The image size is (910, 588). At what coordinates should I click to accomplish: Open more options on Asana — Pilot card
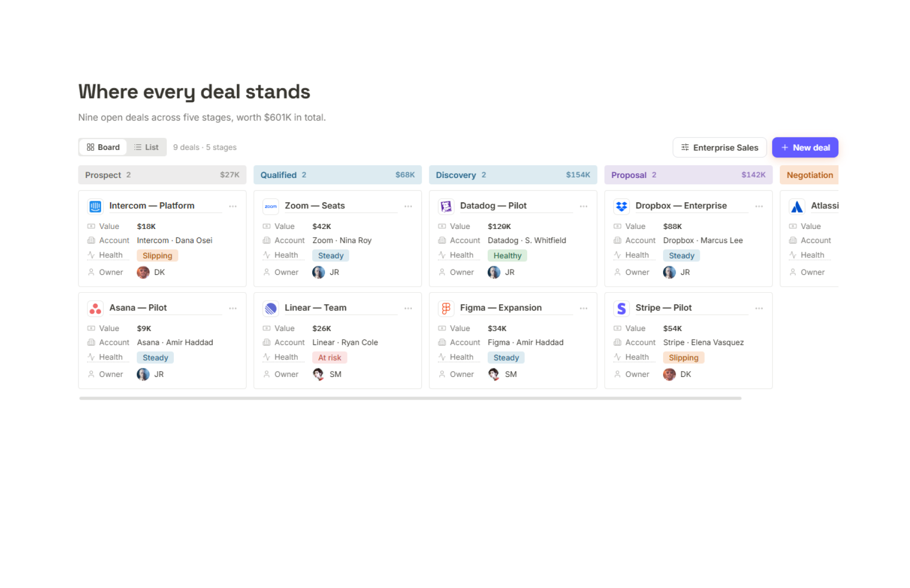click(233, 308)
